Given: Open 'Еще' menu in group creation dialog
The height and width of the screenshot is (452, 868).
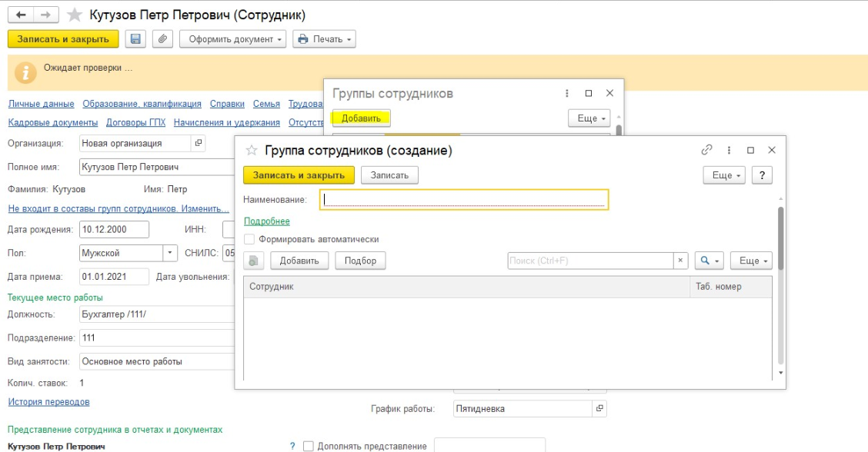Looking at the screenshot, I should coord(725,175).
